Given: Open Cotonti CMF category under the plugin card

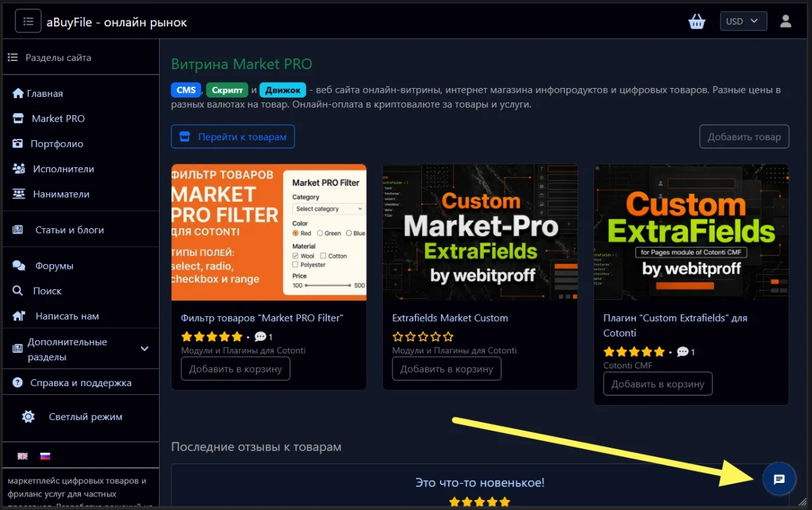Looking at the screenshot, I should (x=628, y=366).
